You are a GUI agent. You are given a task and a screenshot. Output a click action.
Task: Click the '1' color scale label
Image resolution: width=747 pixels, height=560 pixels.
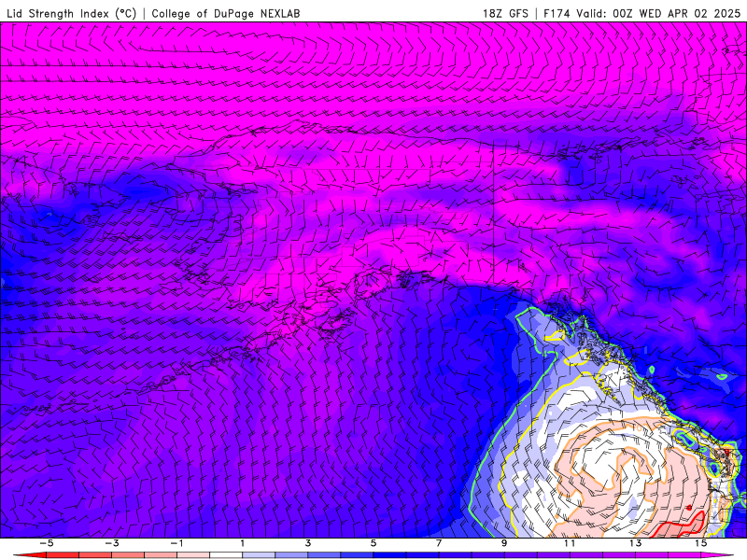[x=243, y=543]
